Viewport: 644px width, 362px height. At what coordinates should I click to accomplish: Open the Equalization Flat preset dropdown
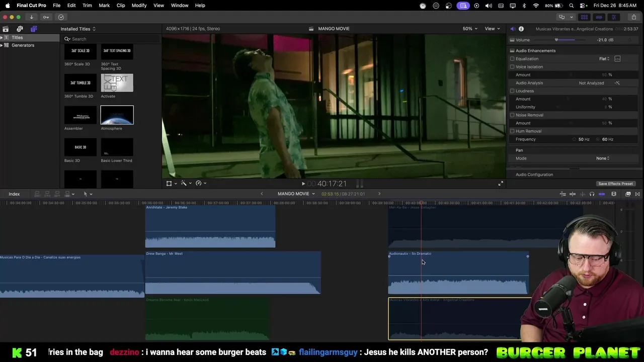pos(604,59)
